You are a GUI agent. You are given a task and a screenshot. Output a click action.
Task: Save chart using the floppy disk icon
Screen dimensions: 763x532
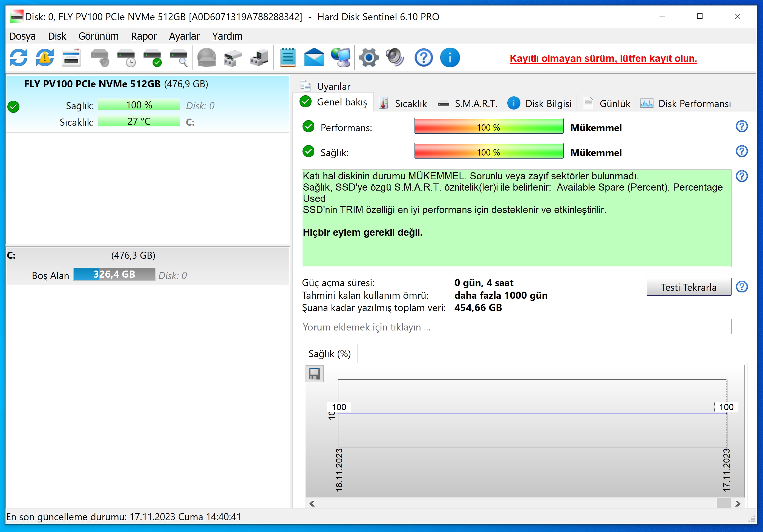click(314, 373)
